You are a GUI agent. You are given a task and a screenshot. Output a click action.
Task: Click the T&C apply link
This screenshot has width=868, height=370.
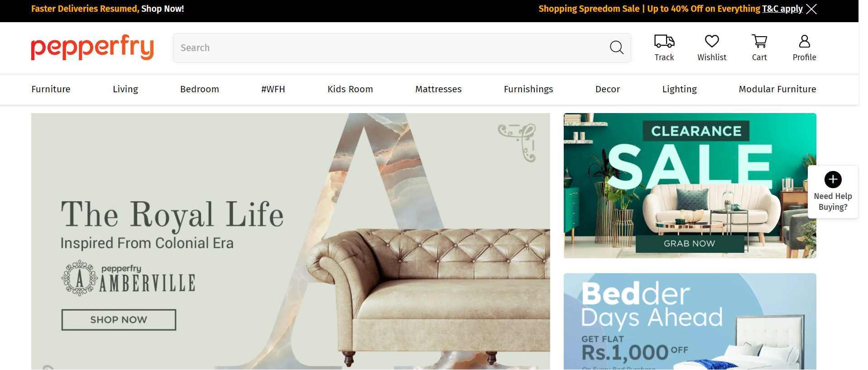(782, 9)
